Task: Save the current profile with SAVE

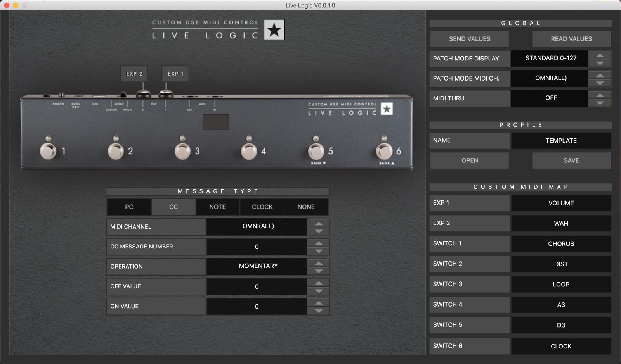Action: click(571, 160)
